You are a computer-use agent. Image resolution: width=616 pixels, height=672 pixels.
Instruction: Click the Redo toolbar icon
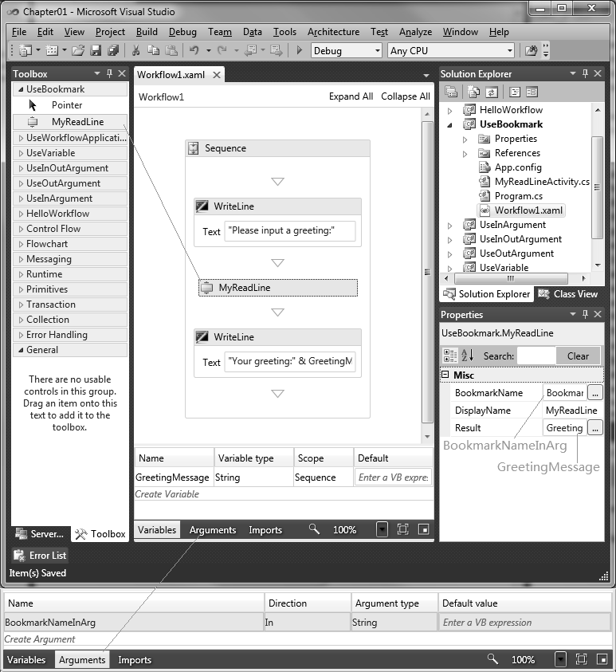click(222, 50)
